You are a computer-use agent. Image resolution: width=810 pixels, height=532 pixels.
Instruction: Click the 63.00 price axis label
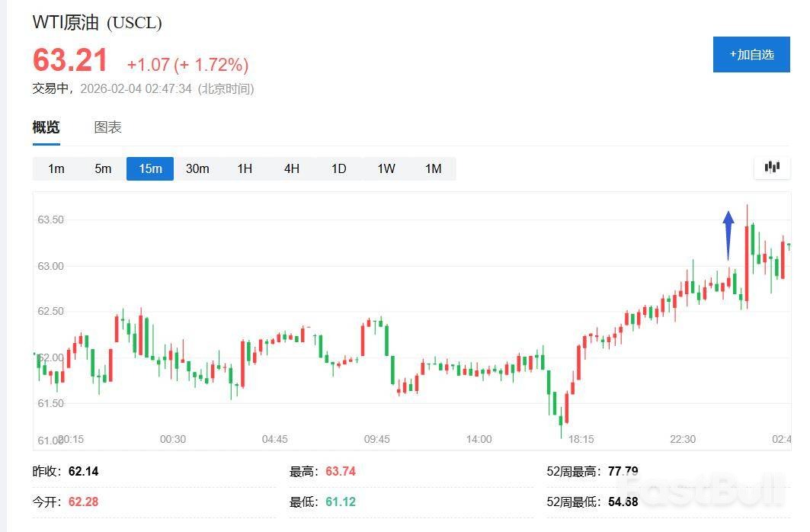50,266
